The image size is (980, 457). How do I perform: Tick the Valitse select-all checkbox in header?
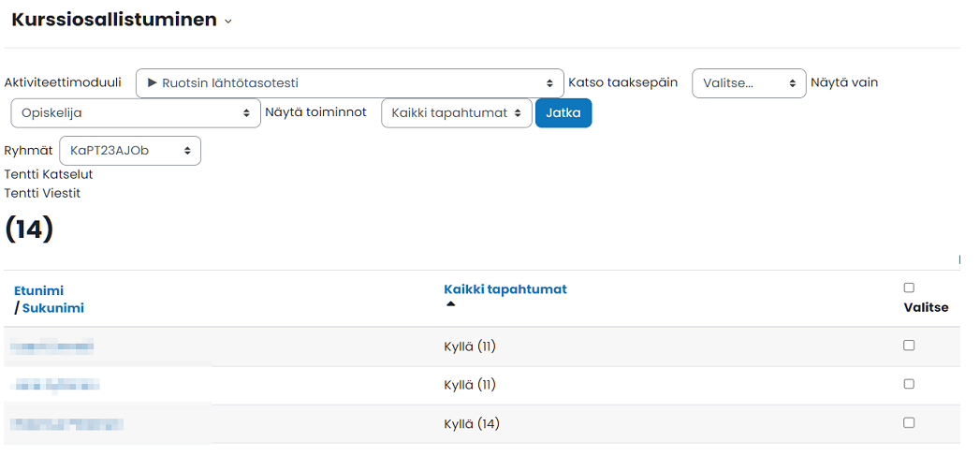(x=909, y=288)
